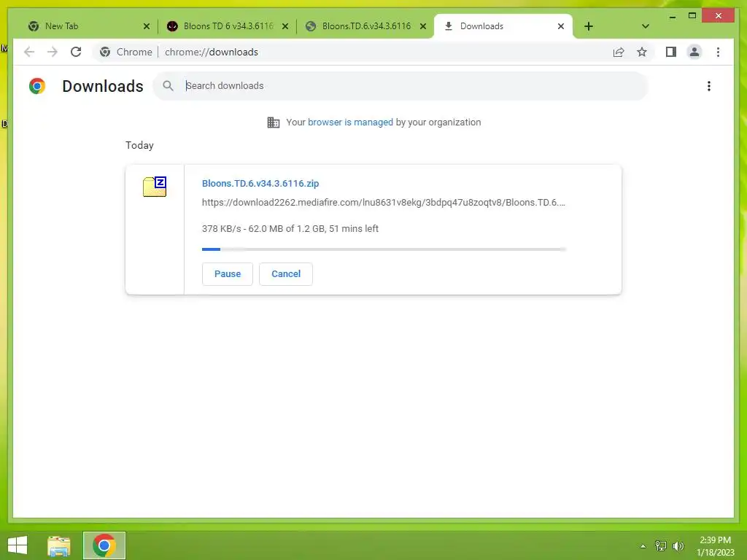Open Chrome's three-dot main menu
This screenshot has height=560, width=747.
[718, 52]
